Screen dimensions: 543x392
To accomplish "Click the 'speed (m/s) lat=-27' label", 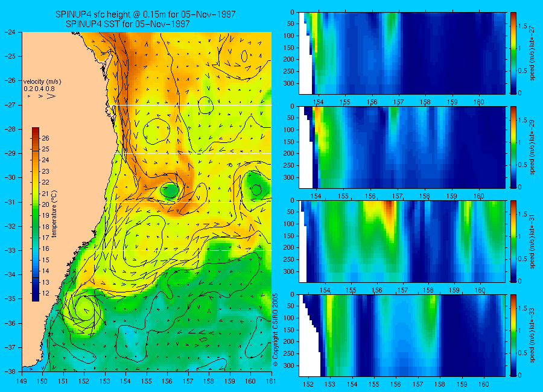I will tap(532, 53).
